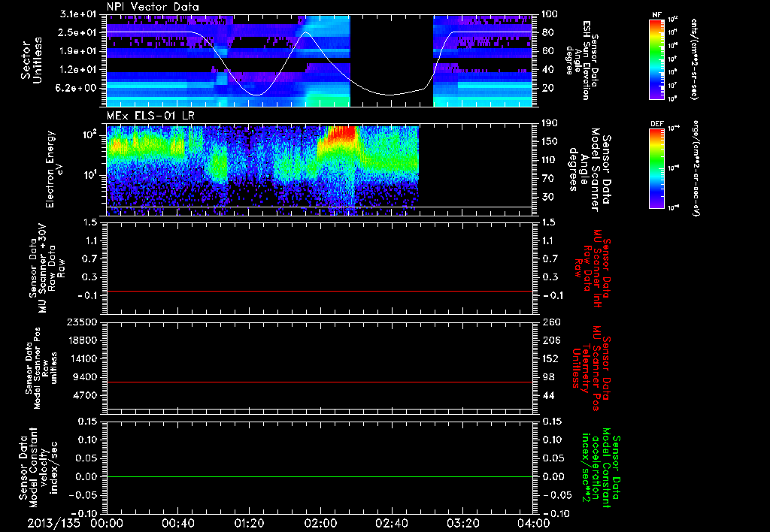
Task: Click the 260 tick on the telemetry axis
Action: pyautogui.click(x=550, y=322)
